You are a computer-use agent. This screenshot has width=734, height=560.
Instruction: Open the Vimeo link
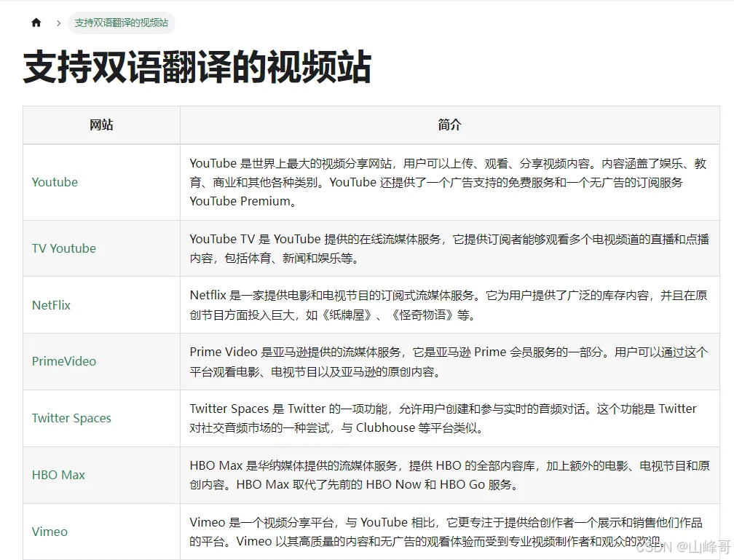tap(50, 532)
